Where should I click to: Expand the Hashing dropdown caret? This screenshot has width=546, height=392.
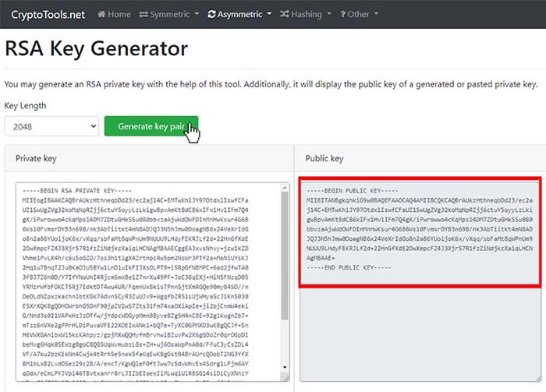(x=328, y=14)
